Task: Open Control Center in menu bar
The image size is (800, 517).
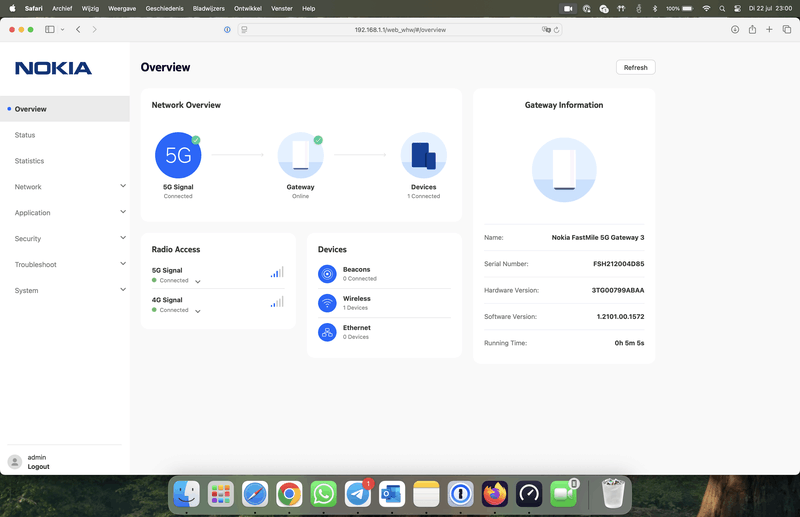Action: [737, 9]
